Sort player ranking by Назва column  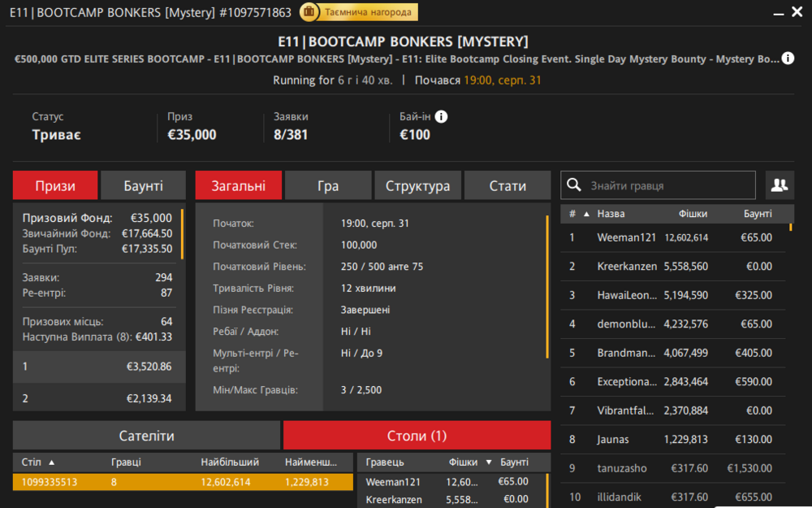(611, 214)
